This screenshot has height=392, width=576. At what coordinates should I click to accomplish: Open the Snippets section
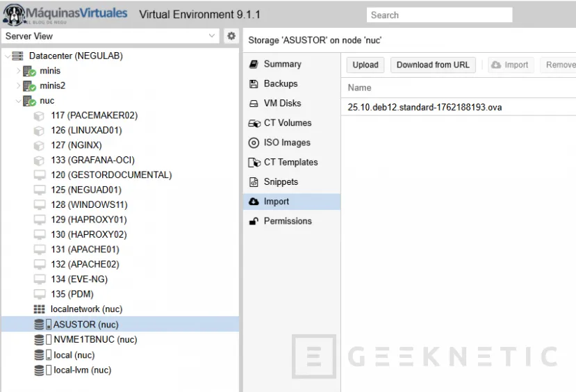pyautogui.click(x=292, y=182)
